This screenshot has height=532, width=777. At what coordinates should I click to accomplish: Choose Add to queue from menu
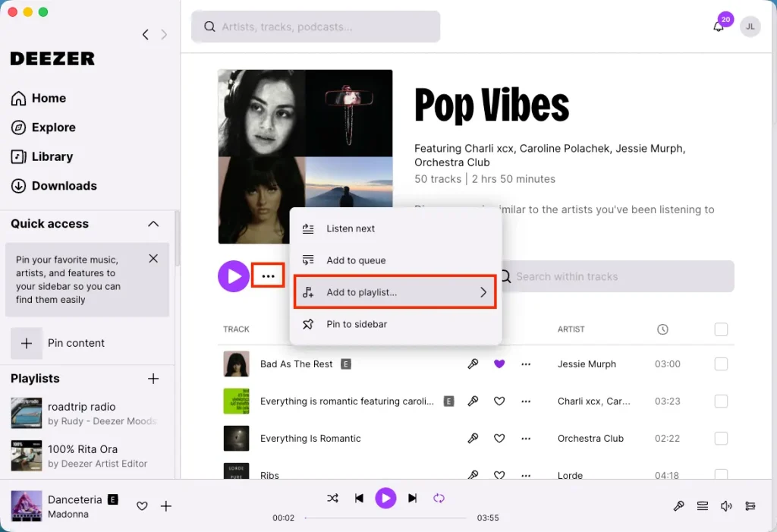coord(395,260)
